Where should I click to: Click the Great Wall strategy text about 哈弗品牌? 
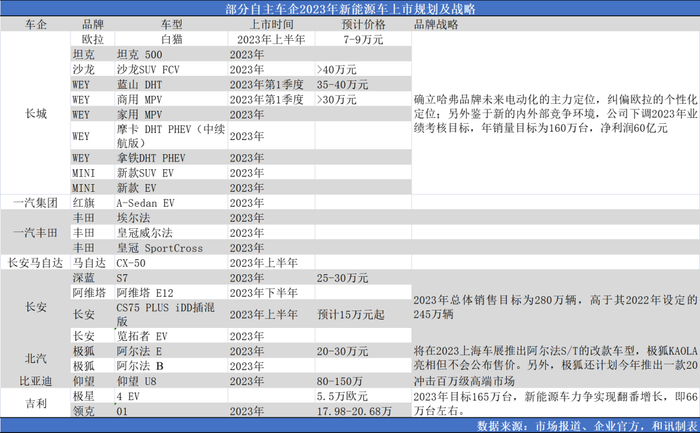click(555, 114)
